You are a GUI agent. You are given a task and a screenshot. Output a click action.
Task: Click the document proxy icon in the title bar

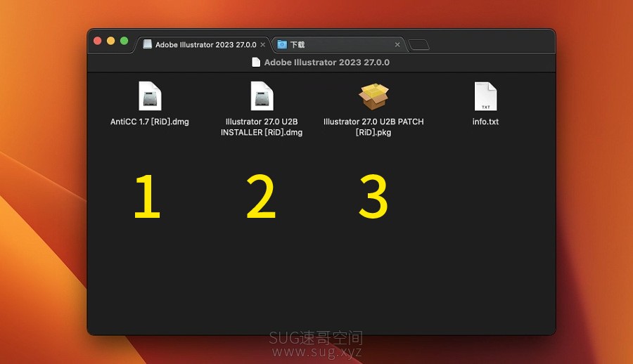[x=256, y=62]
